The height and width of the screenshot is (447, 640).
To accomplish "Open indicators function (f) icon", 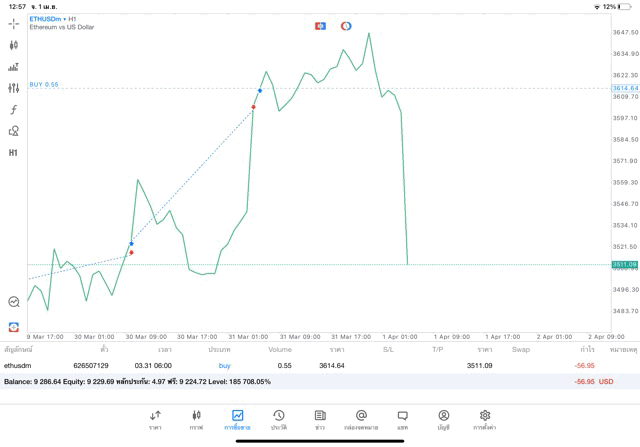I will (x=13, y=109).
